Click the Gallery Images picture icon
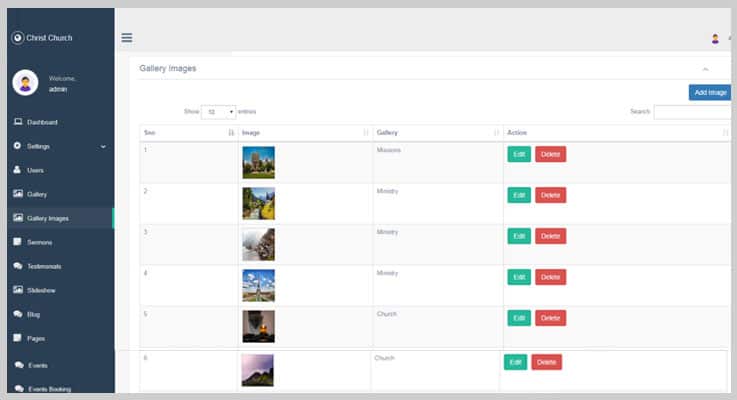Image resolution: width=737 pixels, height=400 pixels. [x=18, y=218]
